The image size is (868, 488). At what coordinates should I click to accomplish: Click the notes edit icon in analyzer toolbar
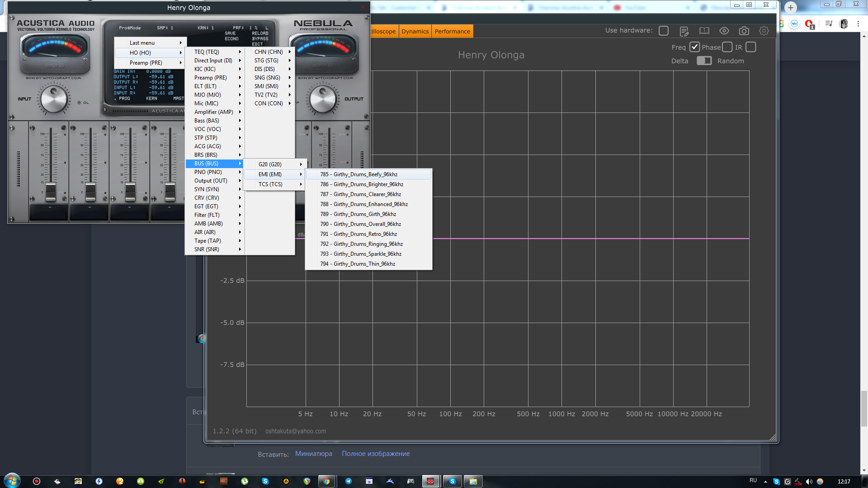(x=684, y=31)
